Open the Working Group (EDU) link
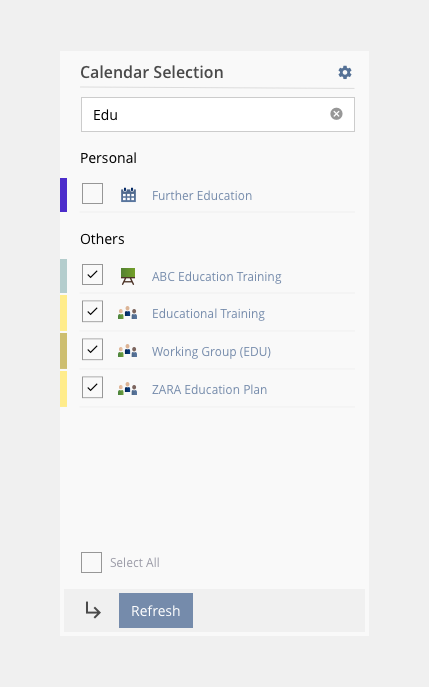The height and width of the screenshot is (687, 429). click(x=211, y=352)
